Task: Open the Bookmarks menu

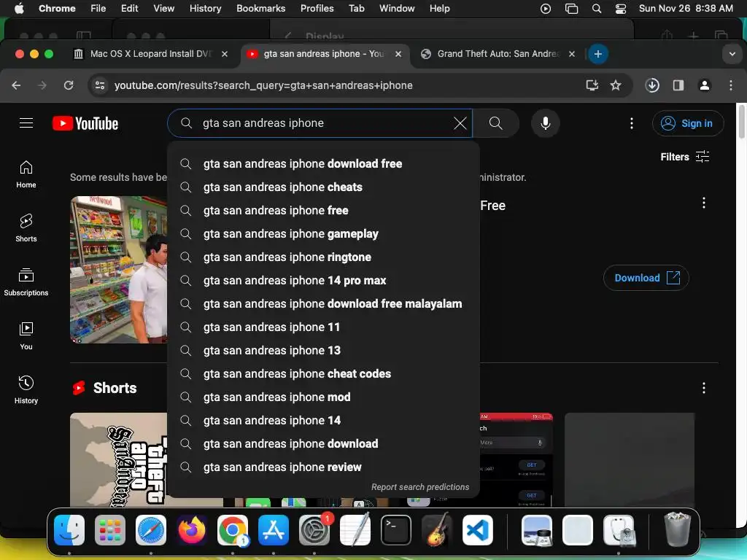Action: pos(260,9)
